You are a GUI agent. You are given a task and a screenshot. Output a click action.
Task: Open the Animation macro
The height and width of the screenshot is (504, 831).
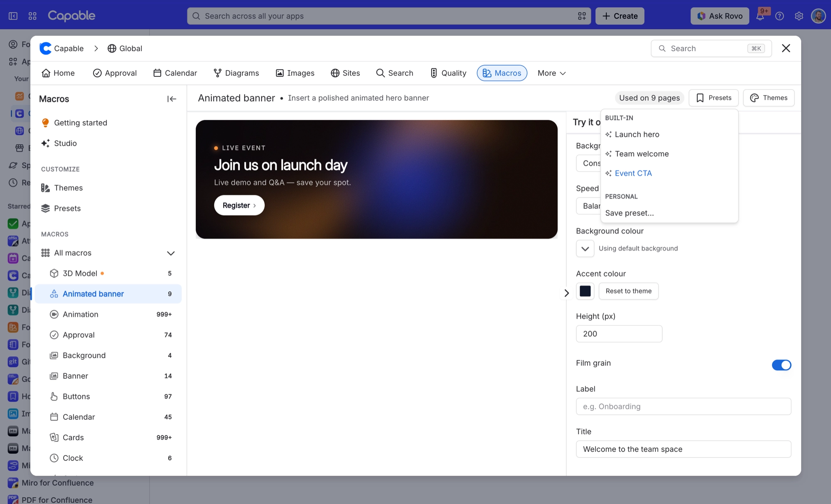pos(108,314)
